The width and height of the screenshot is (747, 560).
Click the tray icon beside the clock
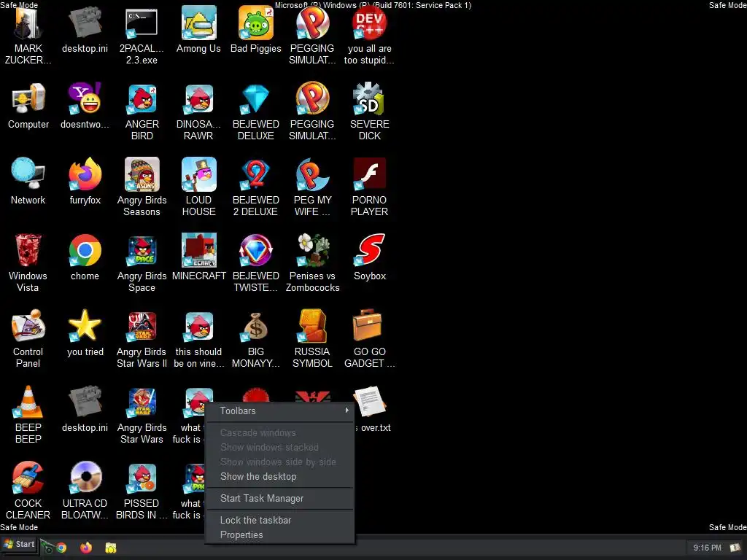(x=735, y=548)
